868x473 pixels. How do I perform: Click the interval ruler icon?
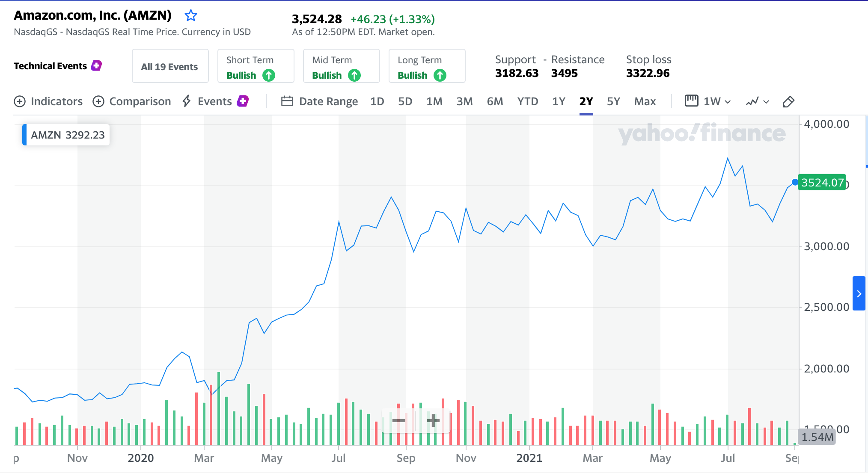(691, 101)
